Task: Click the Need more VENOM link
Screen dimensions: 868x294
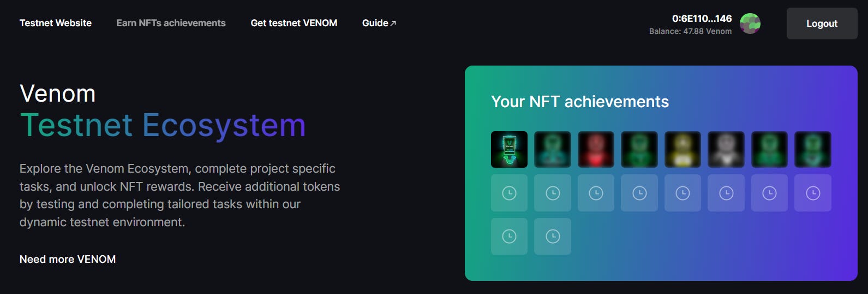Action: point(68,259)
